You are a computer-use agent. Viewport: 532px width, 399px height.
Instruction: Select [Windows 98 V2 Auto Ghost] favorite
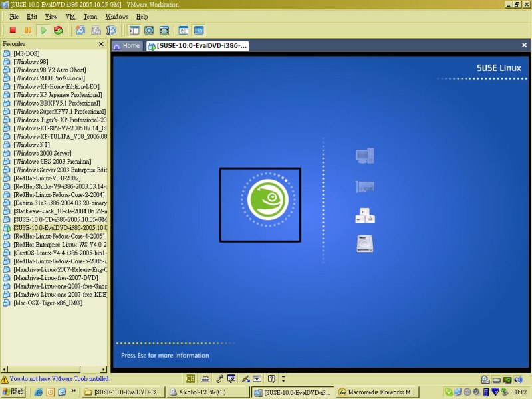tap(49, 70)
